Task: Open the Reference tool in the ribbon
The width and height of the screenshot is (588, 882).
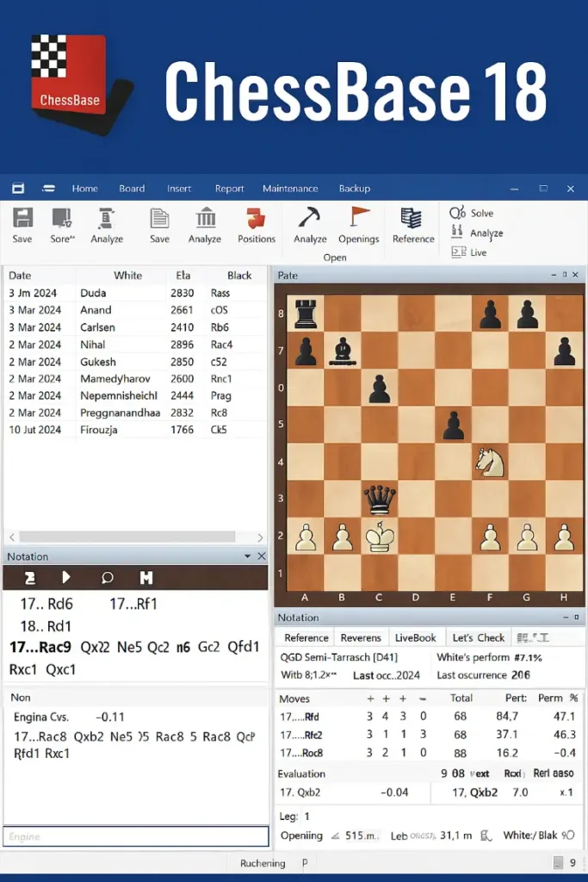Action: 412,218
